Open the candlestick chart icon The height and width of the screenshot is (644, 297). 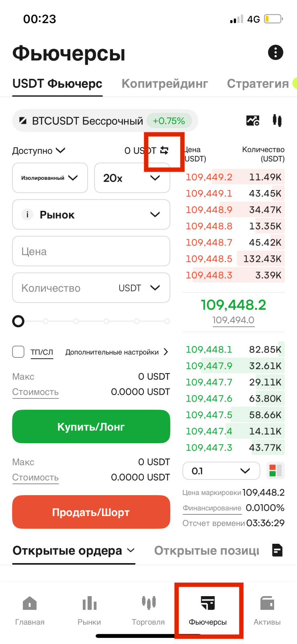pyautogui.click(x=277, y=120)
